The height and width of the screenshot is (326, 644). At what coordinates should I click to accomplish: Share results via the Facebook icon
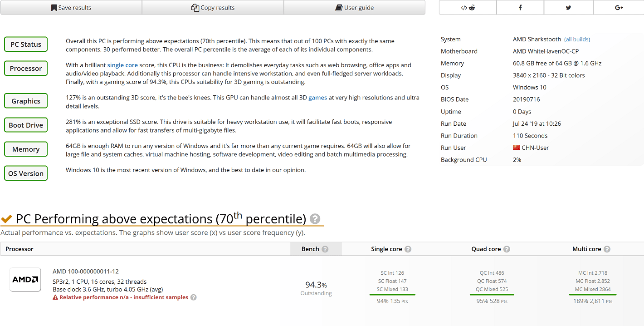(x=520, y=8)
